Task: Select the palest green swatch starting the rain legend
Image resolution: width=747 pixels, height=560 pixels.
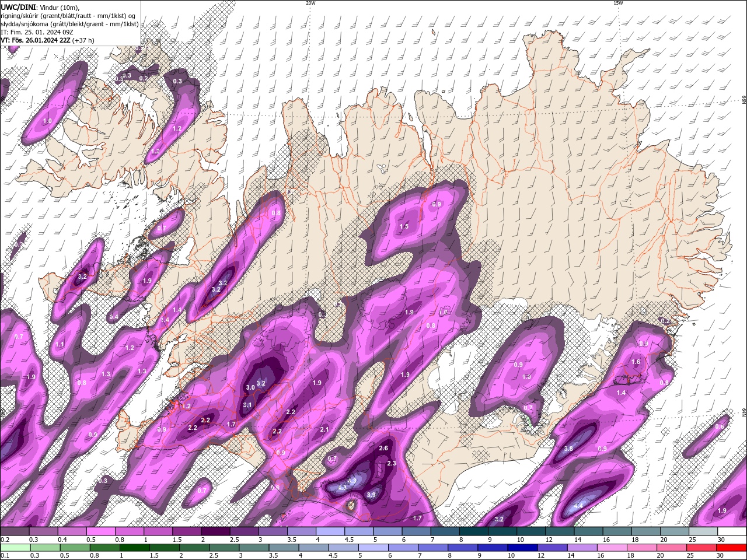Action: [x=15, y=548]
